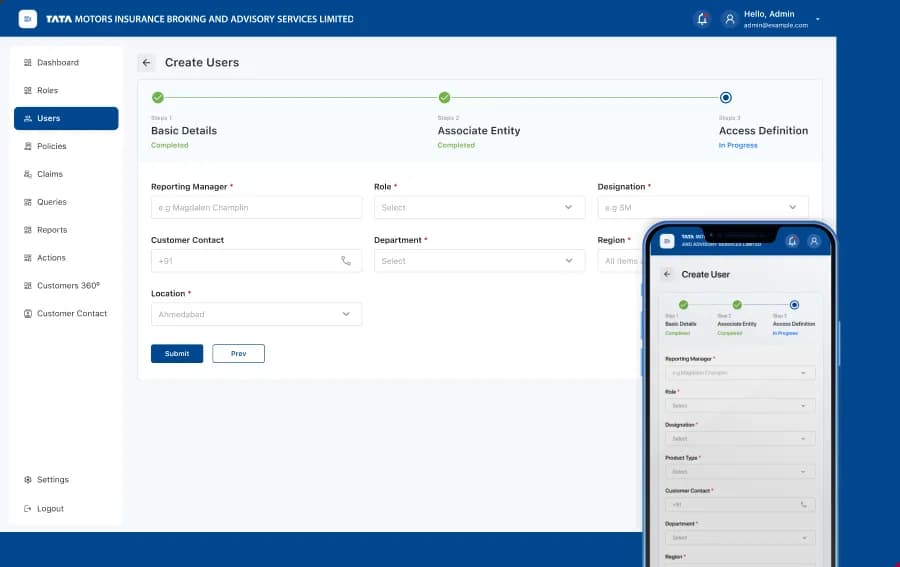Open Designation dropdown on phone mockup

[x=740, y=438]
